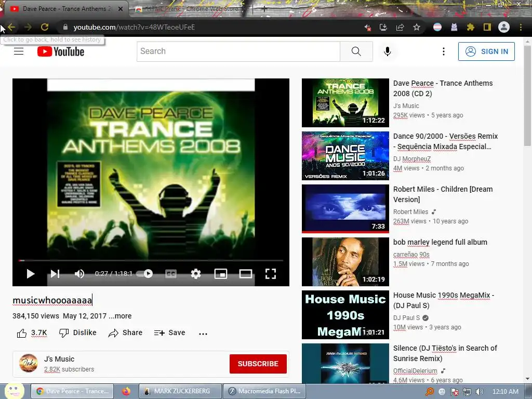
Task: Click the taskbar clock 12:10 AM
Action: tap(505, 392)
